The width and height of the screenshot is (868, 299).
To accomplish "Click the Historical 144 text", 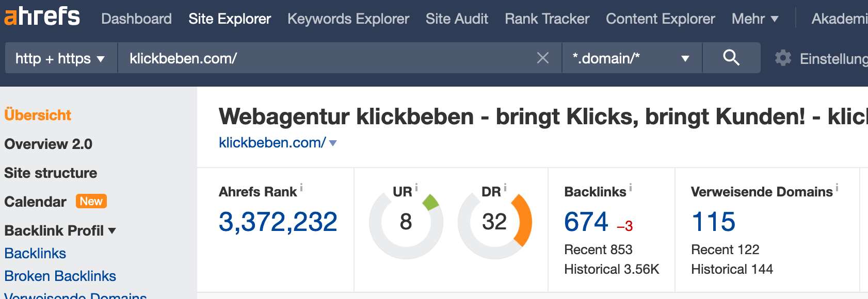I will 732,269.
